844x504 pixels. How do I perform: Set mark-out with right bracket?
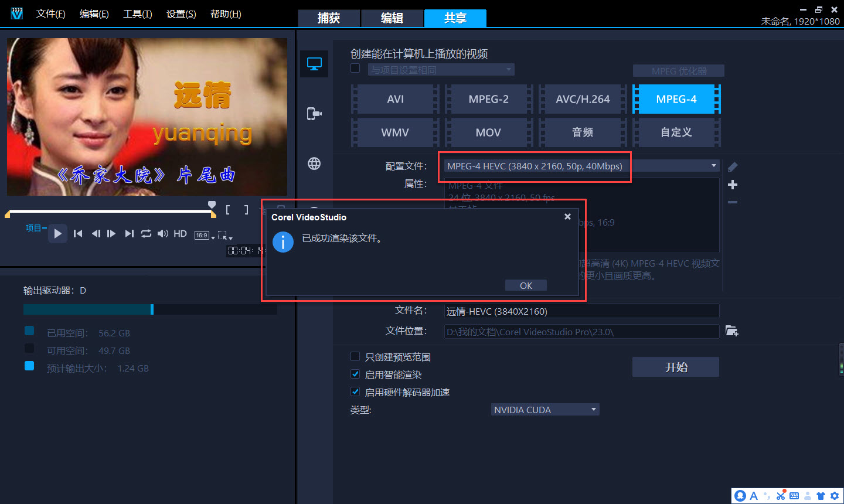246,209
